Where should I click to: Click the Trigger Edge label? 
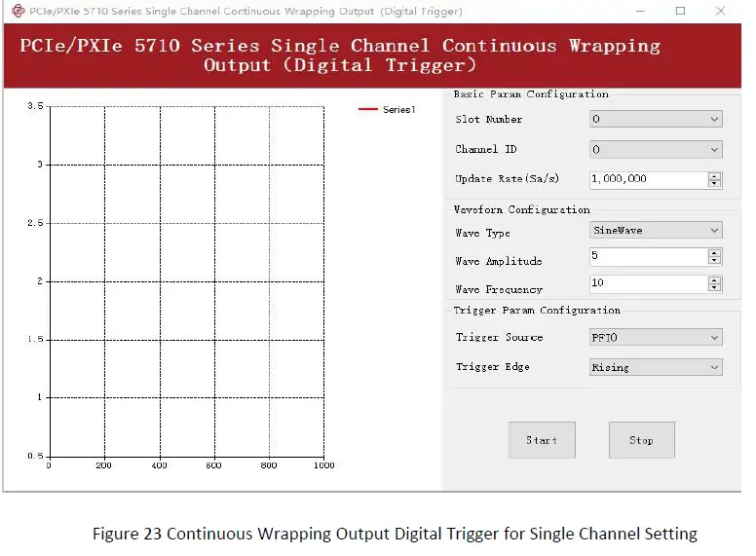point(493,367)
